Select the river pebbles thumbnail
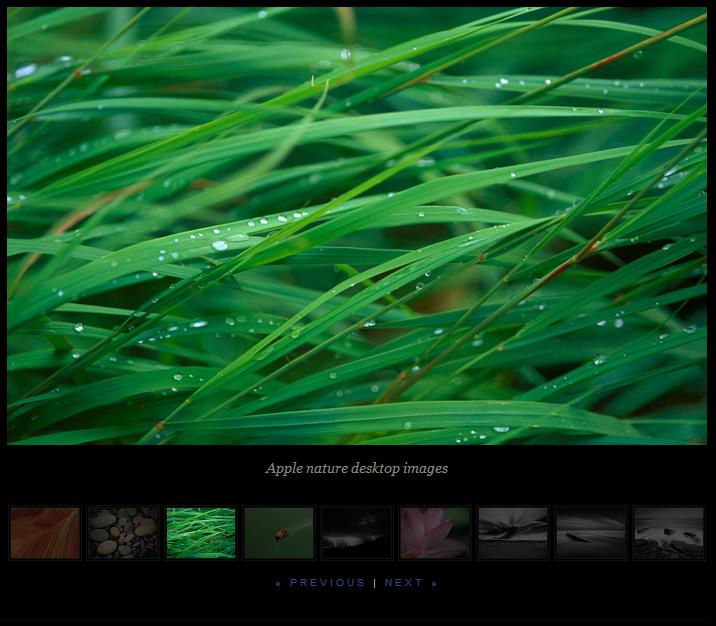The image size is (716, 626). [x=123, y=533]
